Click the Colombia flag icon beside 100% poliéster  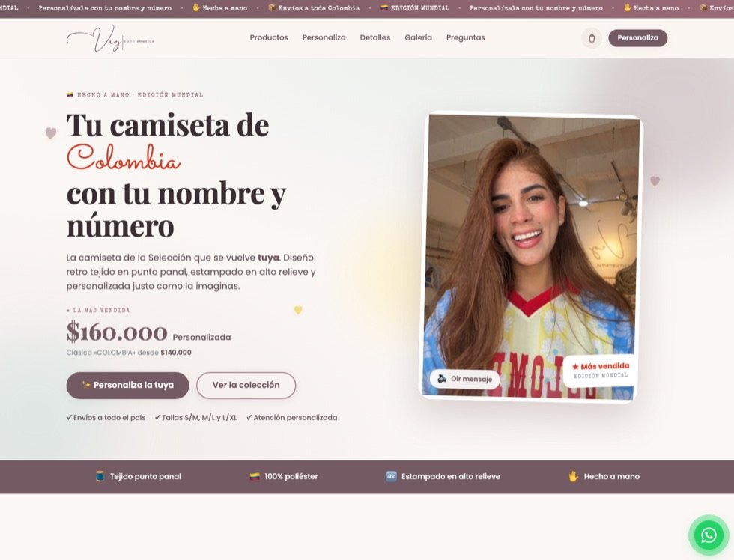[254, 476]
